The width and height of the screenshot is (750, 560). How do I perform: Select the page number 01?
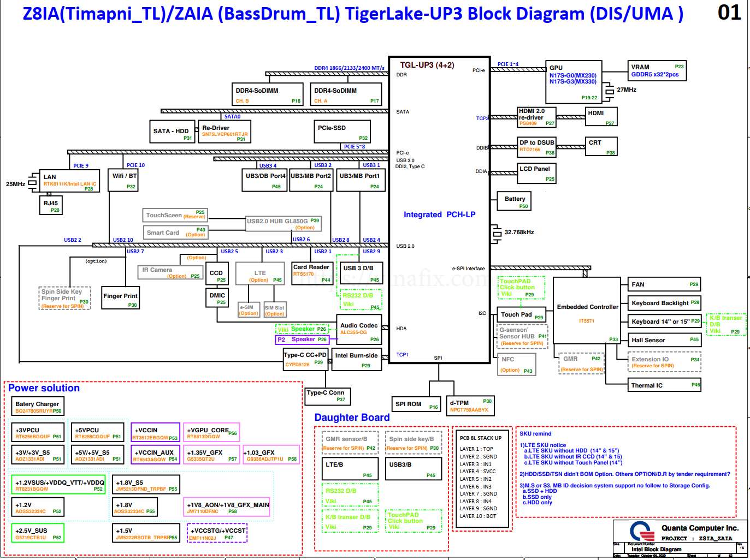click(x=729, y=12)
